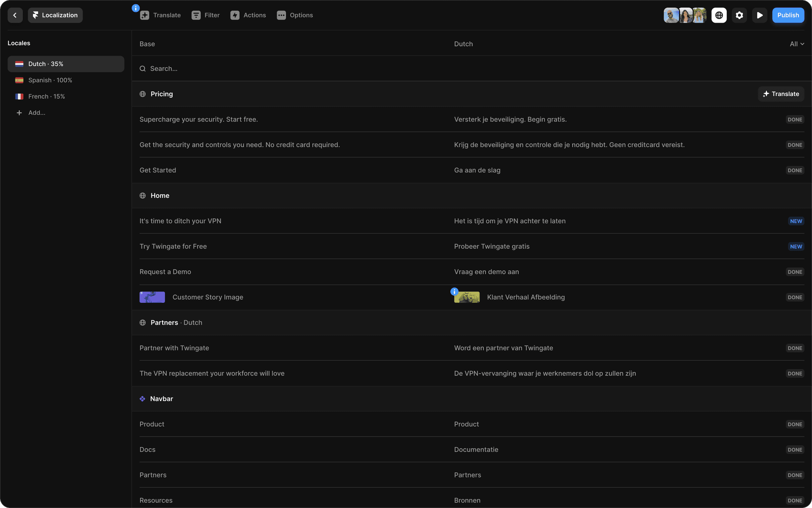Image resolution: width=812 pixels, height=508 pixels.
Task: Click the Dutch column header
Action: 463,44
